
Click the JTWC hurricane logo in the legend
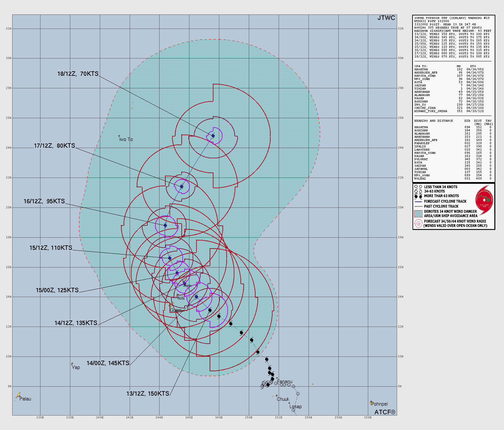click(x=484, y=200)
